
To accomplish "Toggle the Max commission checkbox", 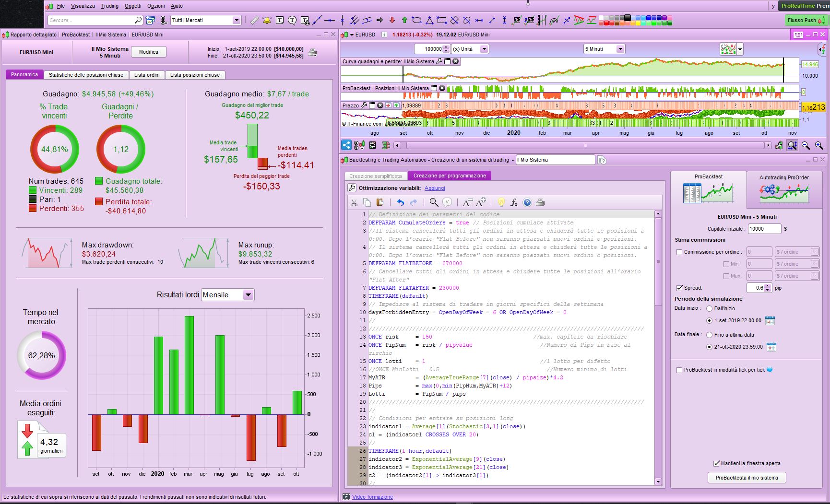I will coord(726,276).
